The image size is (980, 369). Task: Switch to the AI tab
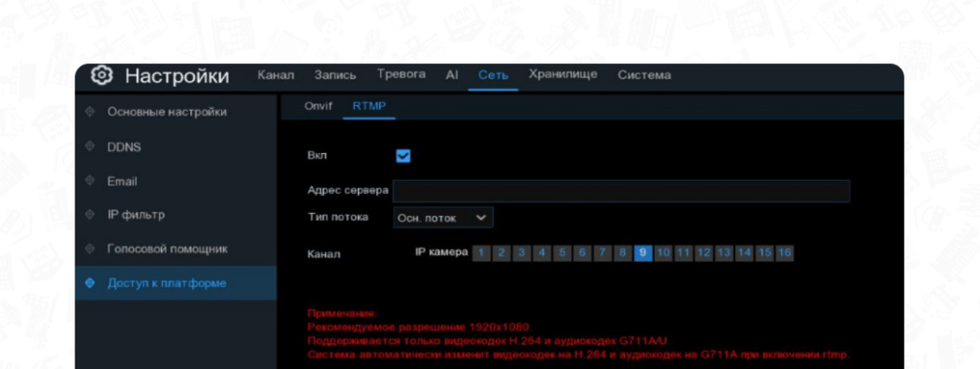[x=452, y=75]
